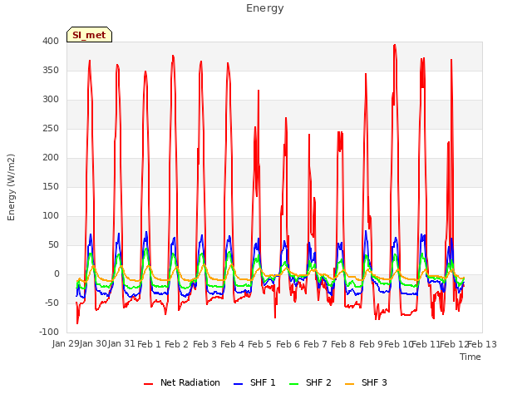Screen dimensions: 532x399
Task: Click the Feb 5 x-axis tick label
Action: click(x=259, y=344)
